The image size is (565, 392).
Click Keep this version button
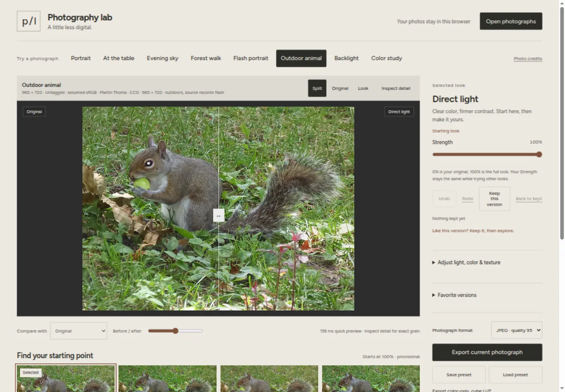494,199
